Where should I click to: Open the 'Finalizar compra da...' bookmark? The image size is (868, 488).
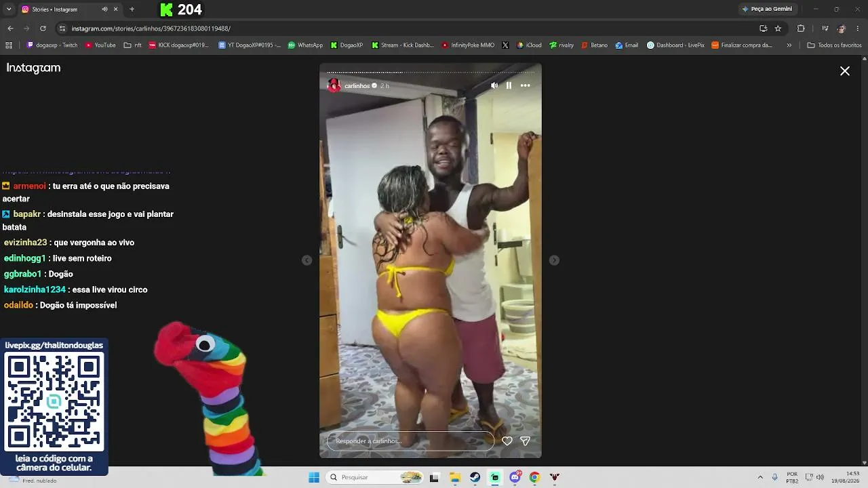(x=742, y=45)
